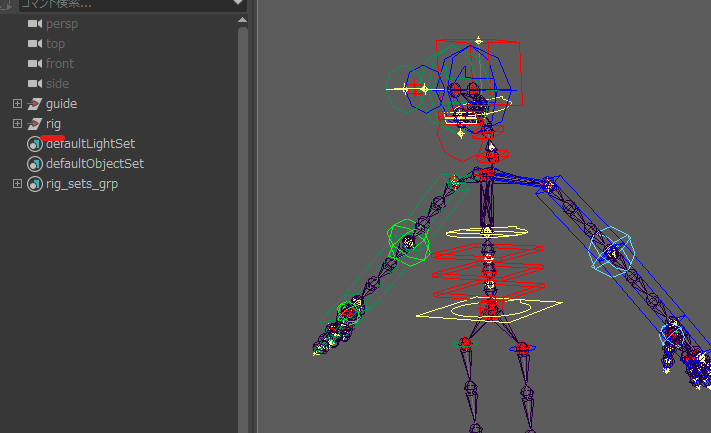The height and width of the screenshot is (433, 711).
Task: Click the defaultObjectSet set icon
Action: (35, 164)
